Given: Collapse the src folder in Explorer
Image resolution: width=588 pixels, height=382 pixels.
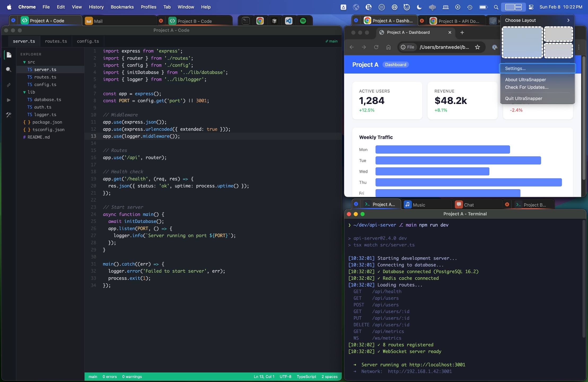Looking at the screenshot, I should [x=24, y=62].
